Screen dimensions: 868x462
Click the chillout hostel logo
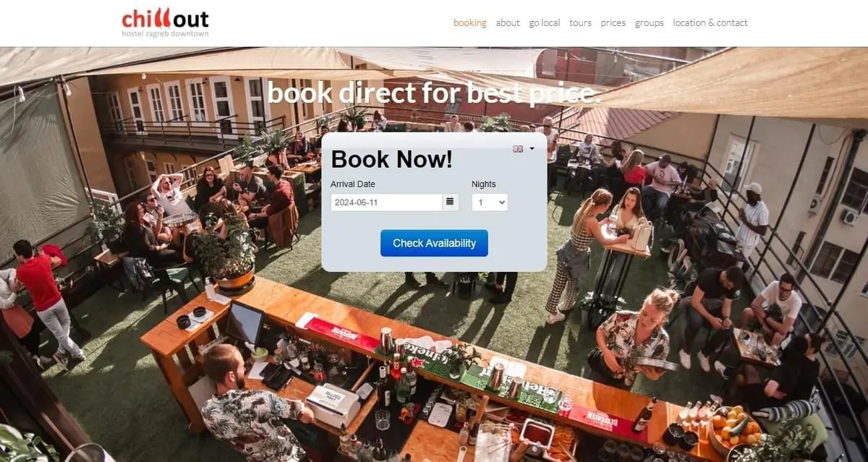coord(165,22)
